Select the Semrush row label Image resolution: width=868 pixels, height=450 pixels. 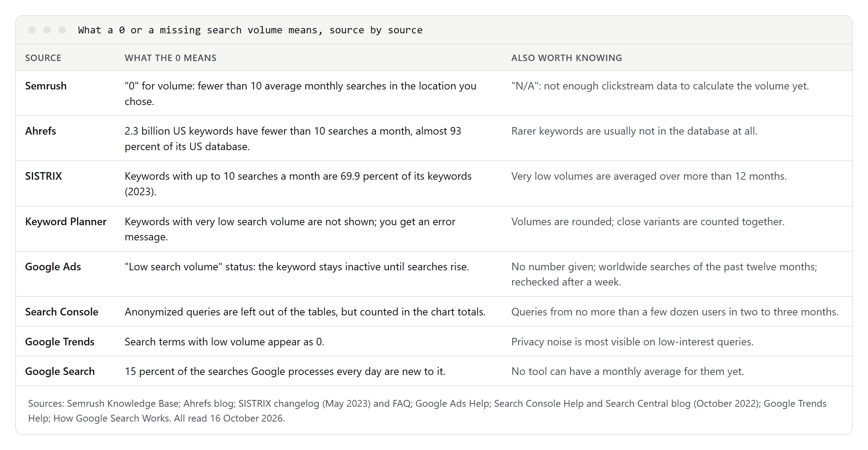(x=46, y=86)
